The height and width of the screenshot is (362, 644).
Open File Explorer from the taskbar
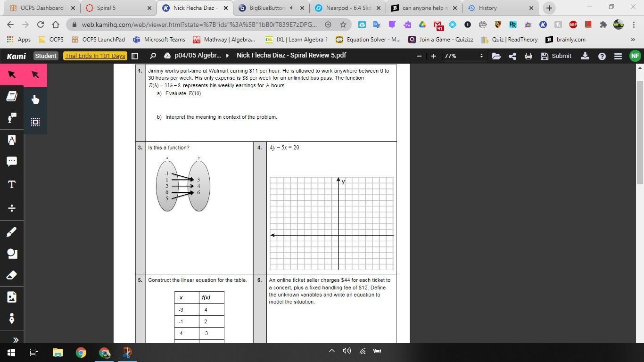pyautogui.click(x=58, y=352)
